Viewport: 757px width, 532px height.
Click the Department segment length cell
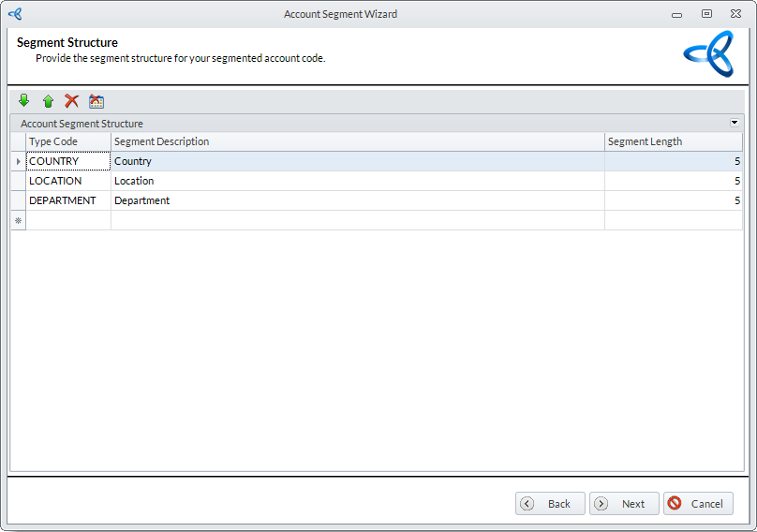pyautogui.click(x=673, y=200)
